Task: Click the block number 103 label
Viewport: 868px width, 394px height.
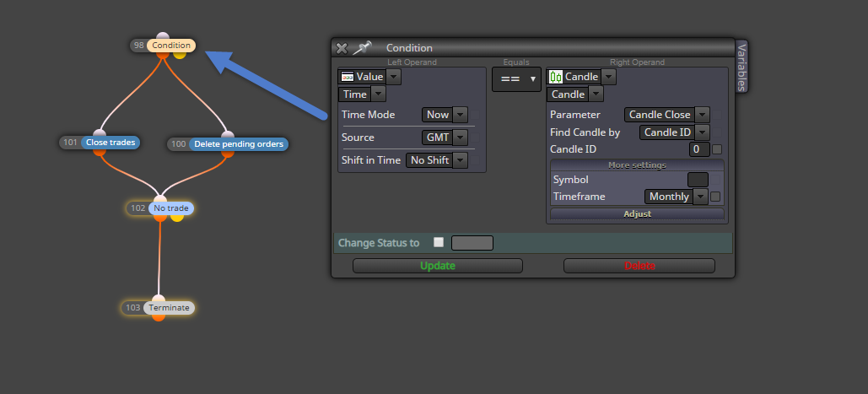Action: click(133, 308)
